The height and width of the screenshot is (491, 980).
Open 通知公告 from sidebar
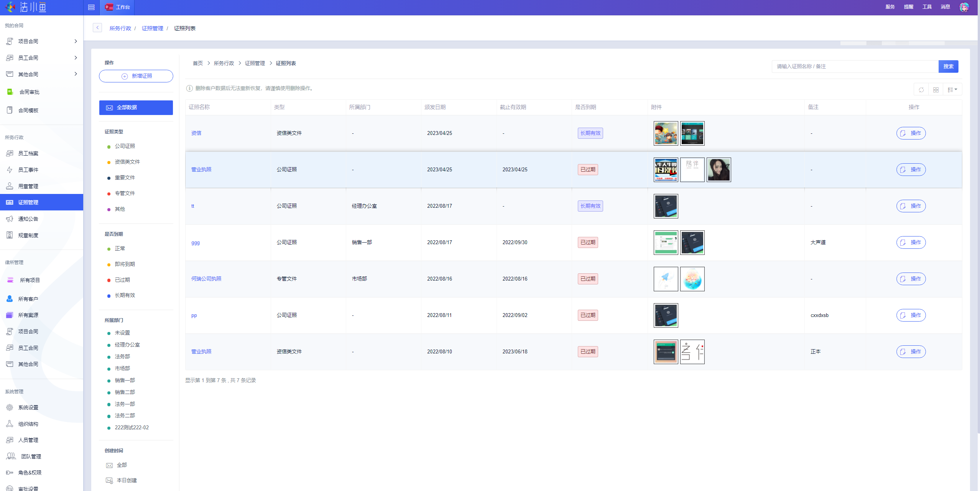click(x=28, y=219)
